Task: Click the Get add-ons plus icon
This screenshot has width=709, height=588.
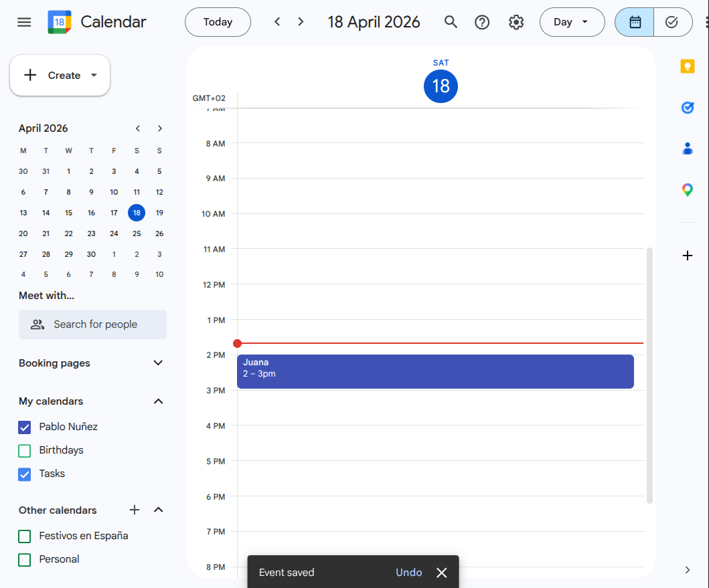Action: 687,255
